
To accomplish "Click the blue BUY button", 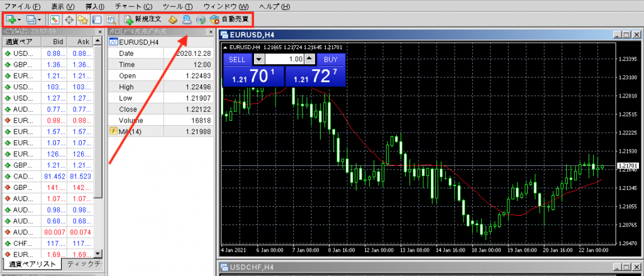I will (330, 60).
